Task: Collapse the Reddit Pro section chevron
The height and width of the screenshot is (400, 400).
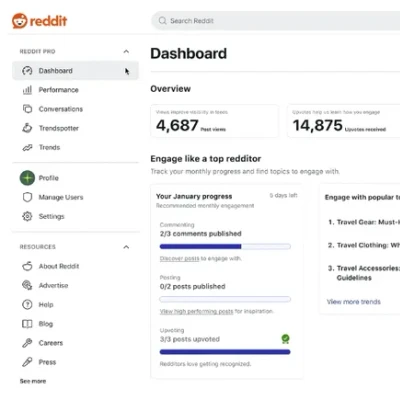Action: point(126,51)
